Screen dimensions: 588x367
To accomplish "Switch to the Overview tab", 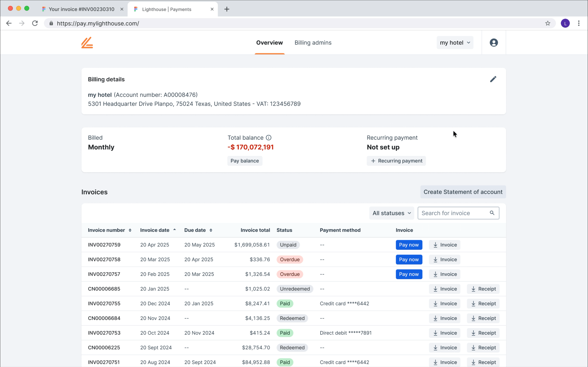I will pyautogui.click(x=269, y=43).
